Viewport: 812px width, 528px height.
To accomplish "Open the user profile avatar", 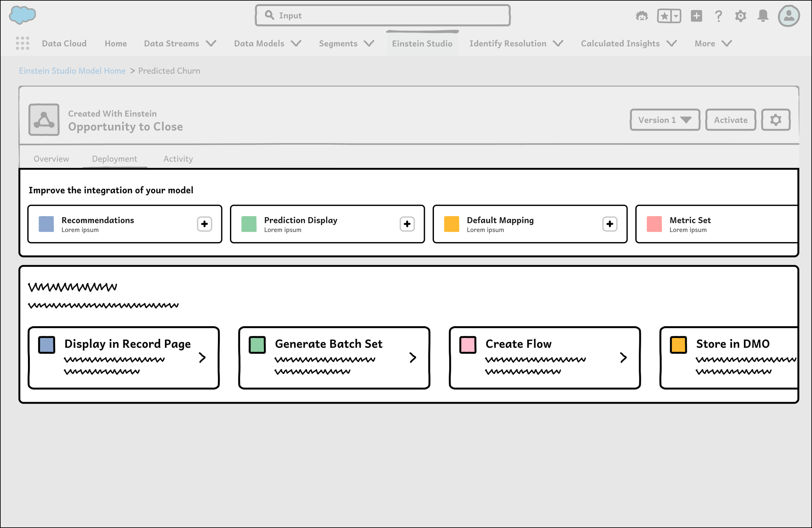I will [789, 16].
